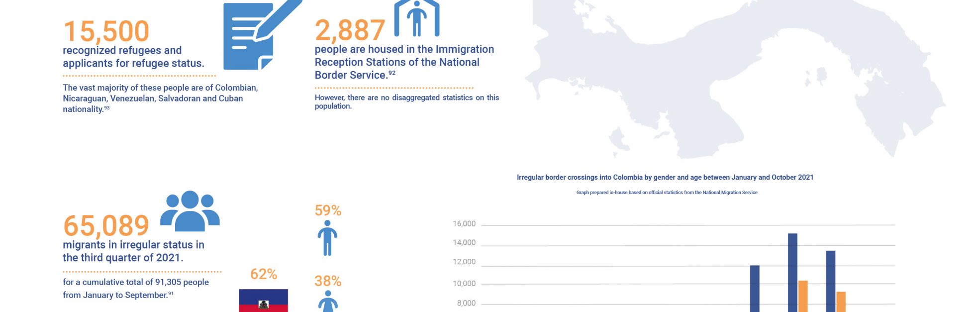Select orange bar beside the tallest blue bar
Image resolution: width=980 pixels, height=312 pixels.
click(x=803, y=296)
